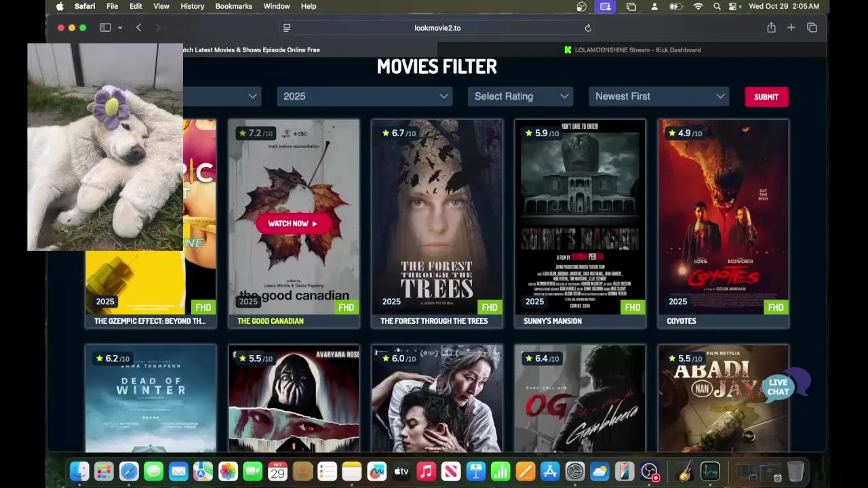
Task: Open GarageBand from the dock
Action: [x=685, y=471]
